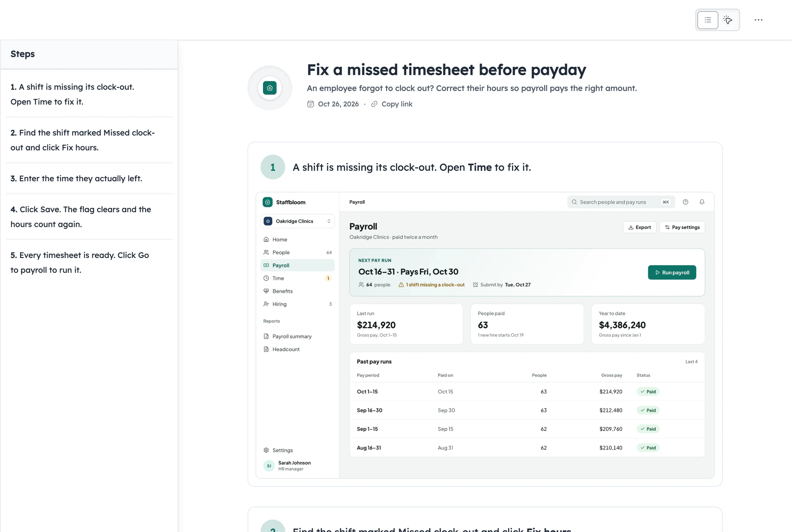This screenshot has width=792, height=532.
Task: Click the Last run $214,920 card
Action: (406, 324)
